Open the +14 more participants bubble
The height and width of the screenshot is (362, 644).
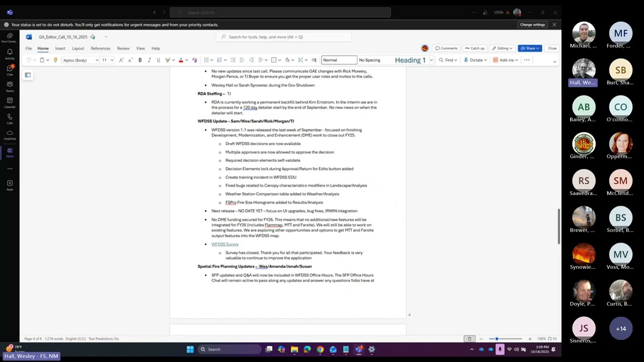(621, 328)
